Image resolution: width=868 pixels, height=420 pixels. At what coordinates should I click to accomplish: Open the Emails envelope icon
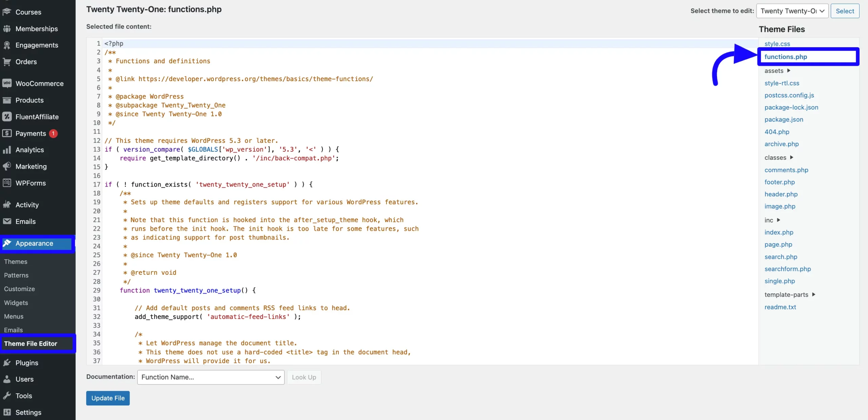click(x=7, y=221)
